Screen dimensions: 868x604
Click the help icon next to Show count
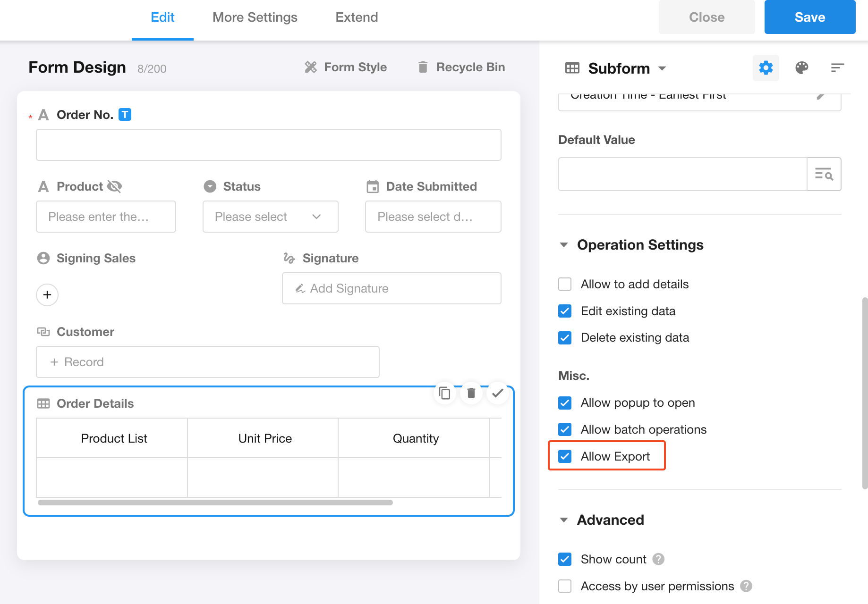click(658, 559)
